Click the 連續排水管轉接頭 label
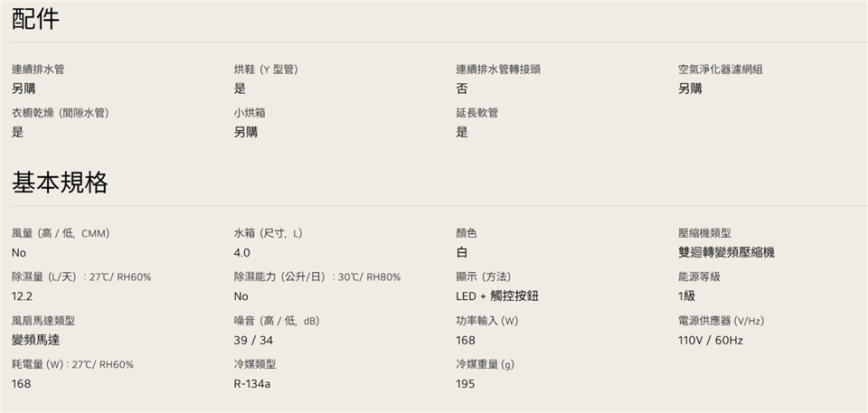This screenshot has height=413, width=868. pos(498,70)
